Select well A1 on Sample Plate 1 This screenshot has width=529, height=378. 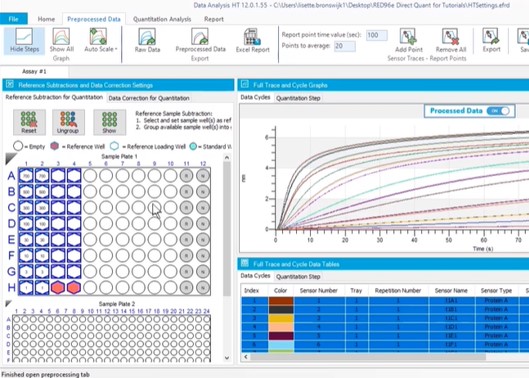26,176
